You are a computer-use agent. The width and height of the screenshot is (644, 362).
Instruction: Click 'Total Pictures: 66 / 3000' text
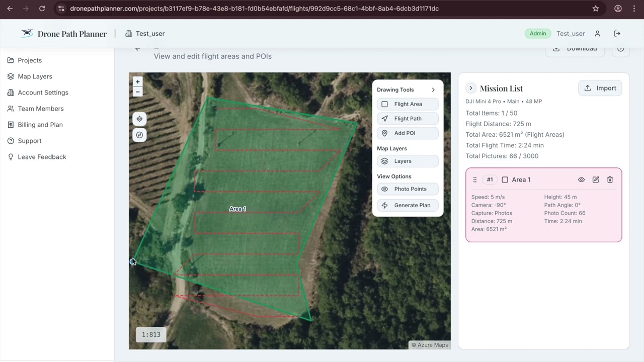click(x=502, y=156)
